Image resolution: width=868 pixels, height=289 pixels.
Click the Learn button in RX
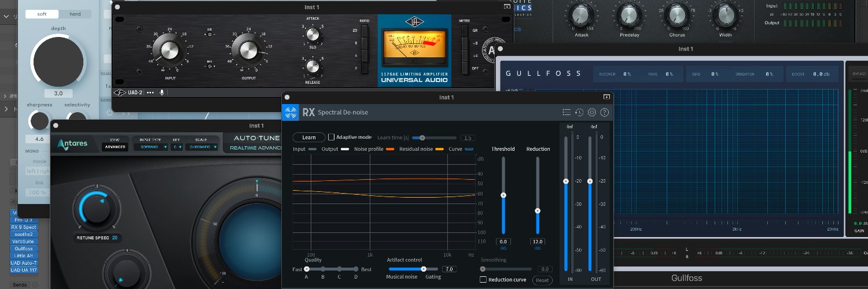(309, 137)
